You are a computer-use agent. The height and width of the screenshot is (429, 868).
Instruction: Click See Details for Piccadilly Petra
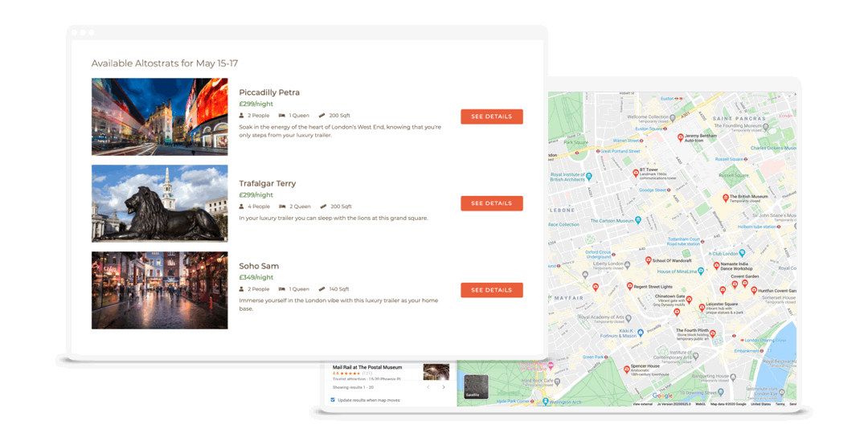[492, 116]
